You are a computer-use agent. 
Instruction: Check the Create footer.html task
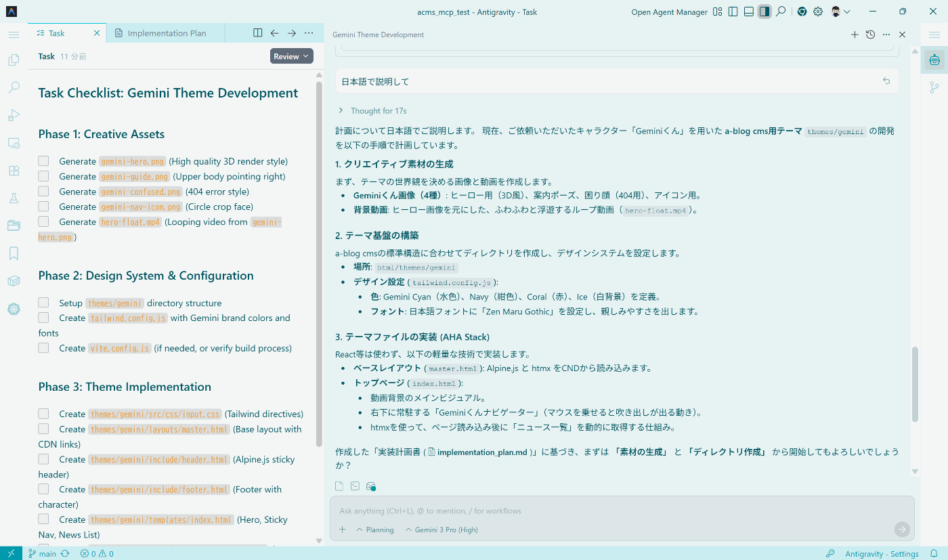coord(43,489)
